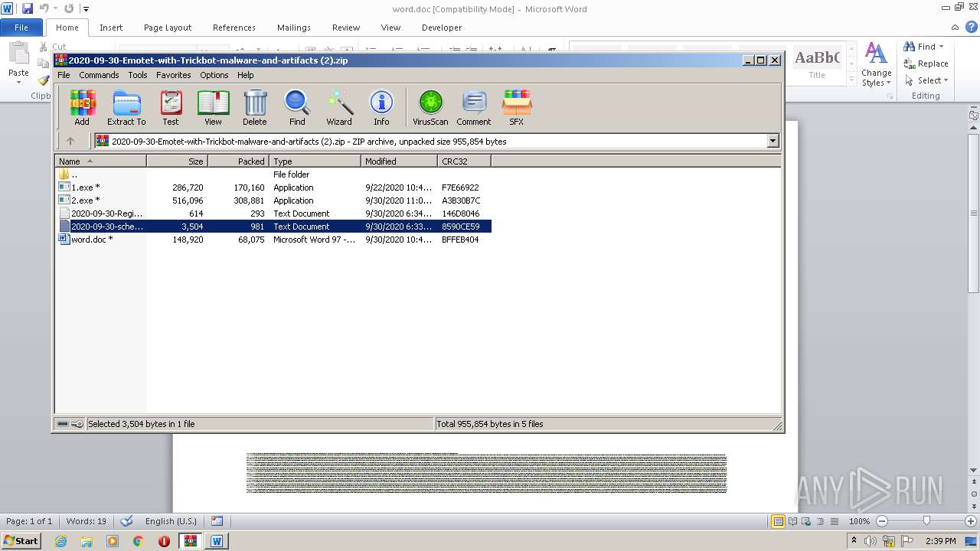Sort by the CRC32 column header

click(x=464, y=161)
